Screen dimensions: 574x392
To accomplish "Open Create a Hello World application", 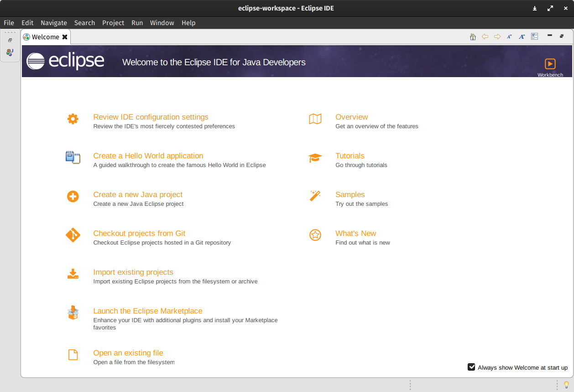I will click(148, 156).
